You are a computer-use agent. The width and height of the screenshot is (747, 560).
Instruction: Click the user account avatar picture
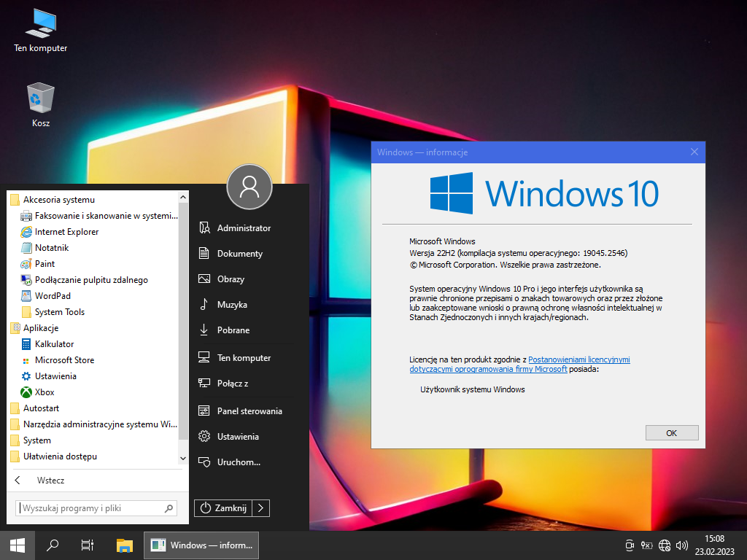click(x=249, y=187)
